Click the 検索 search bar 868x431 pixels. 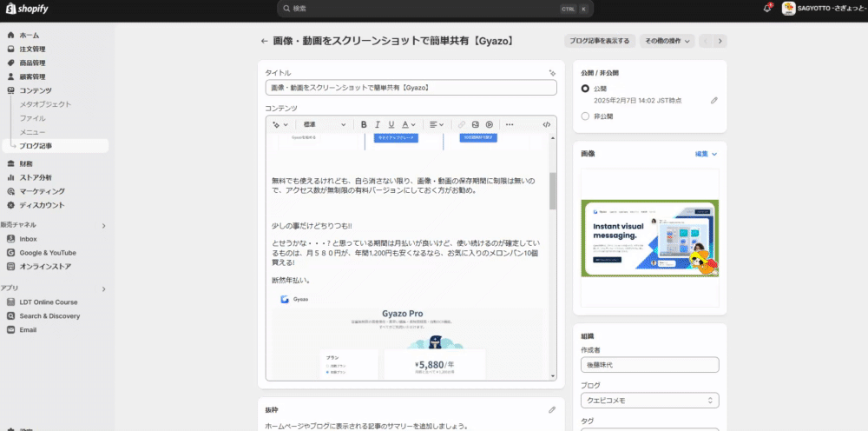point(435,9)
